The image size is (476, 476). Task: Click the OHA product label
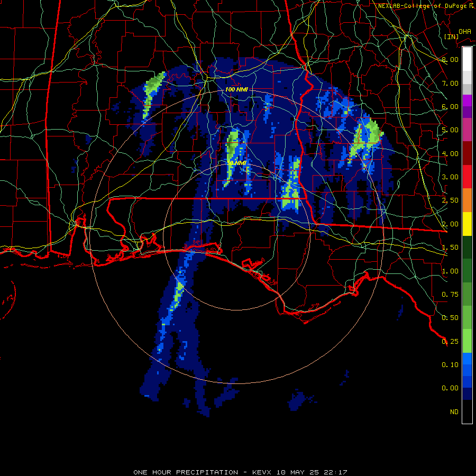tap(465, 31)
